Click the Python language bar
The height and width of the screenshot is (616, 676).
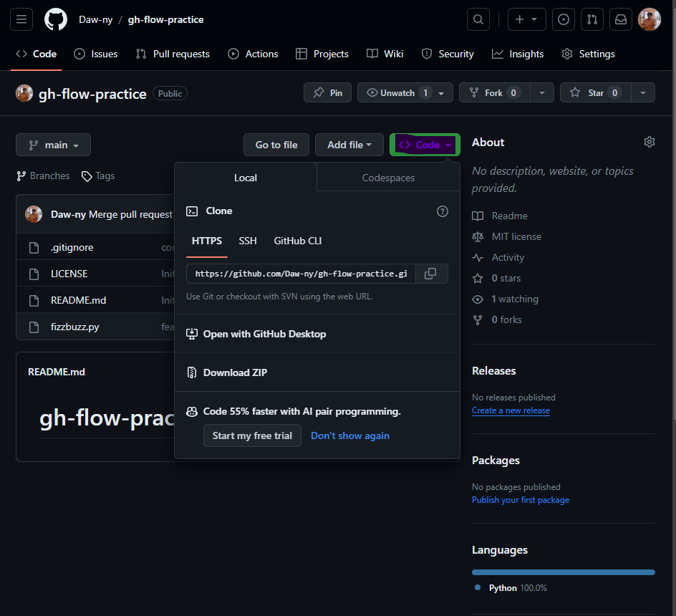564,572
